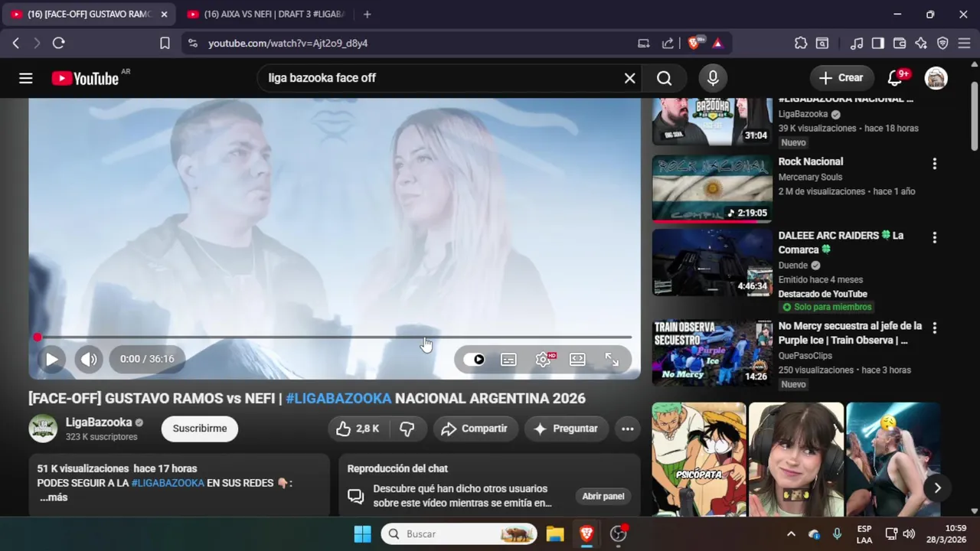
Task: Switch to the AIXA VS NEFI tab
Action: [x=266, y=15]
